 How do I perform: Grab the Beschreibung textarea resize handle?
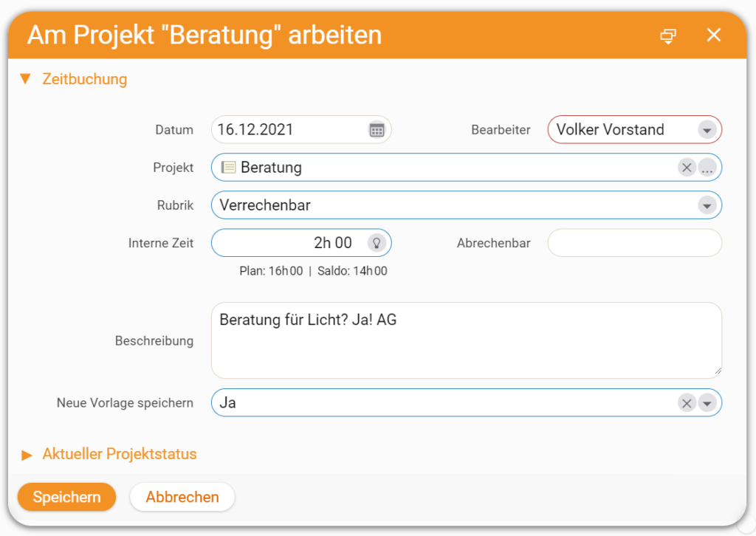pyautogui.click(x=718, y=371)
